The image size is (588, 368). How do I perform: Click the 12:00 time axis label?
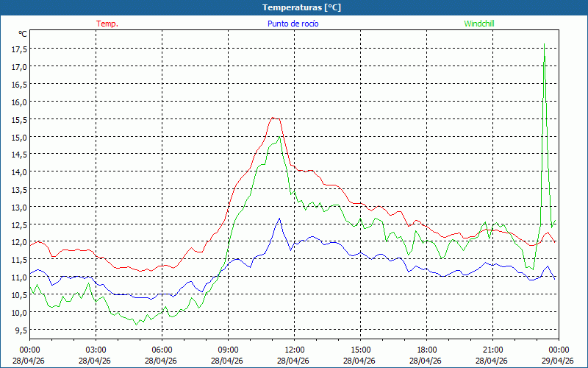[294, 350]
